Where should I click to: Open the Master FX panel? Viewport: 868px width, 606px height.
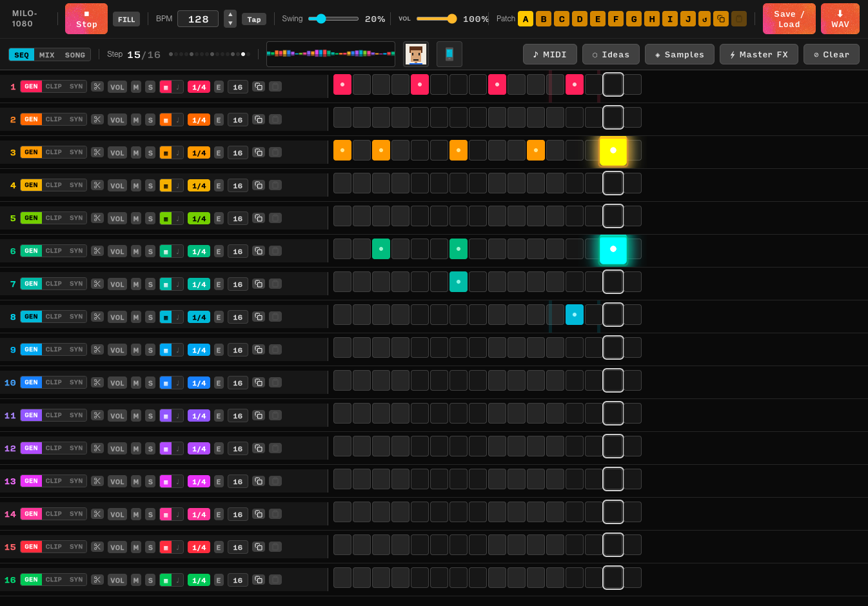coord(758,55)
